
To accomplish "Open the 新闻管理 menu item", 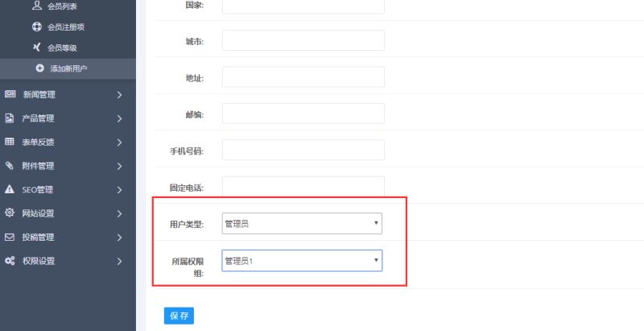I will 39,95.
